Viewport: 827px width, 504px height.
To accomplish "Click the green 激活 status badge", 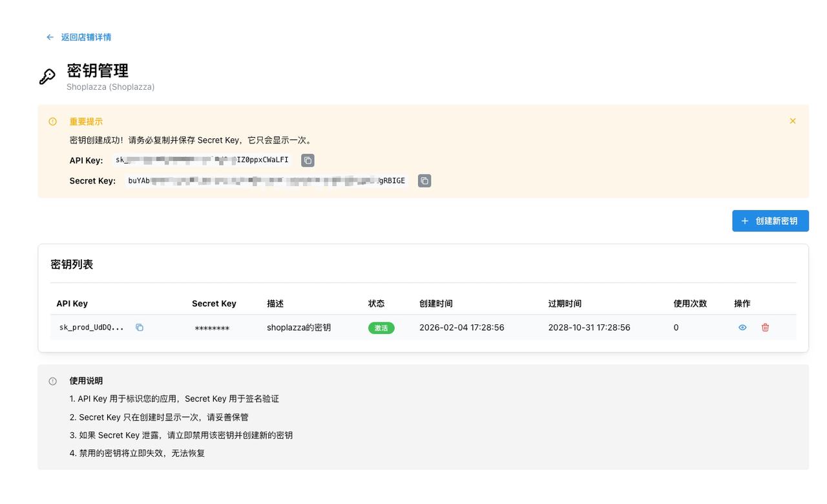I will pos(381,328).
